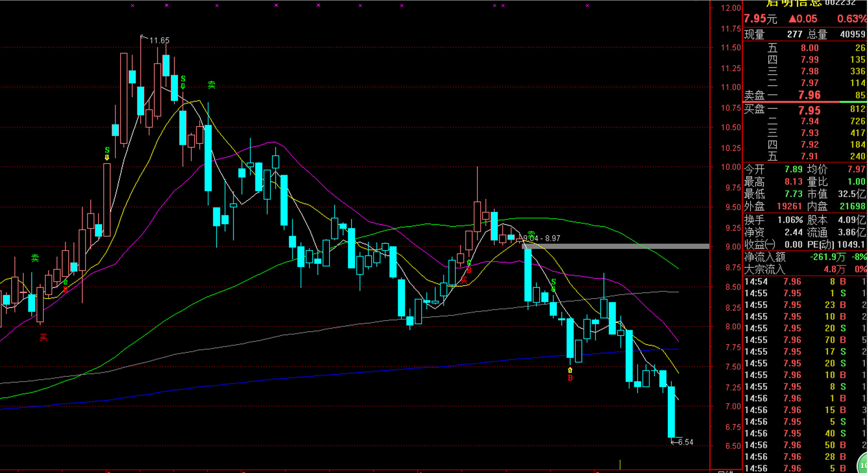The height and width of the screenshot is (473, 868).
Task: Select the 14:56 tick with 50 B volume
Action: coord(805,445)
